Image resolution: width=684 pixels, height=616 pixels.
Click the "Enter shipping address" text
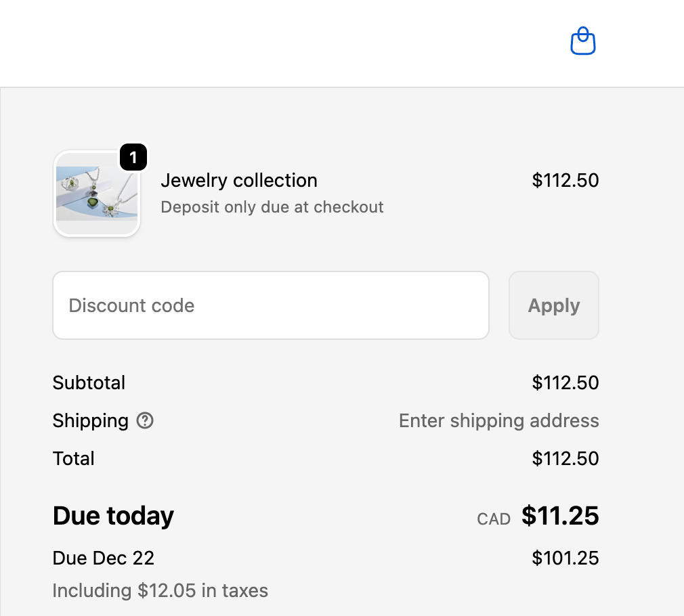coord(499,420)
